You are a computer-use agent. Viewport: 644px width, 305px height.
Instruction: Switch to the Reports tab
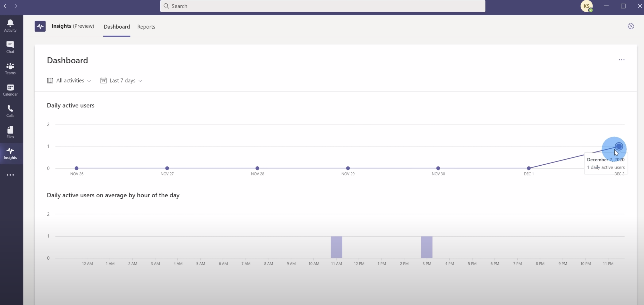tap(146, 27)
